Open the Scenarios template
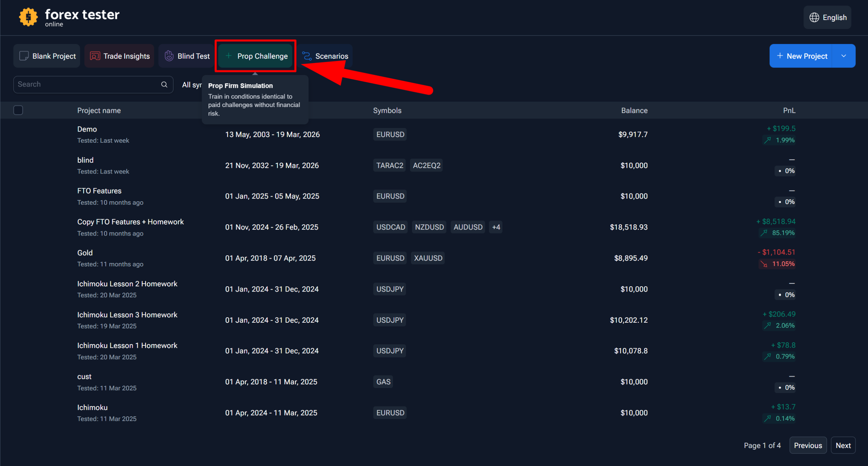The height and width of the screenshot is (466, 868). [325, 56]
